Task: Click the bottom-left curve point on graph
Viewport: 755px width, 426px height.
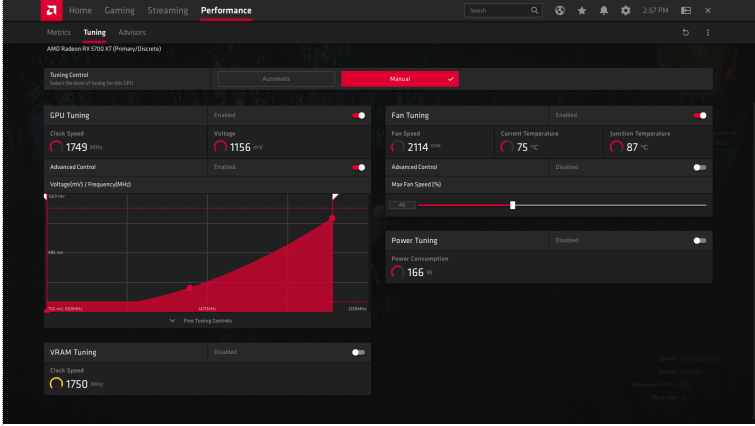Action: click(47, 310)
